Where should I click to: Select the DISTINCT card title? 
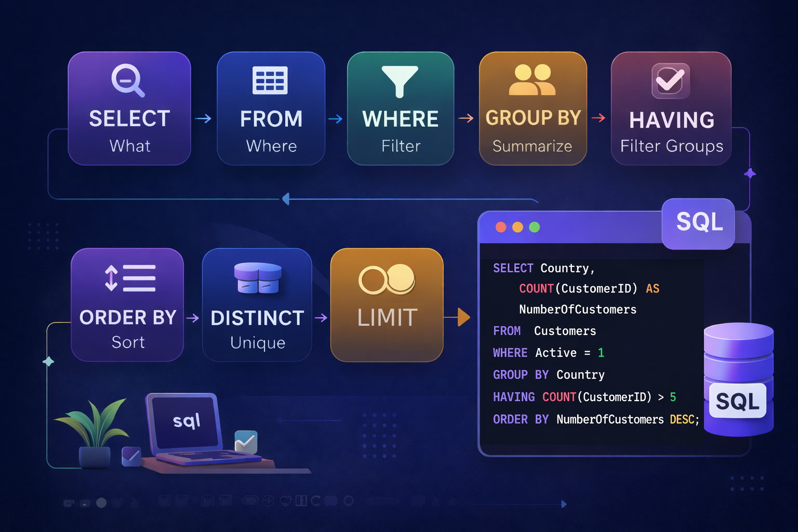(x=258, y=318)
